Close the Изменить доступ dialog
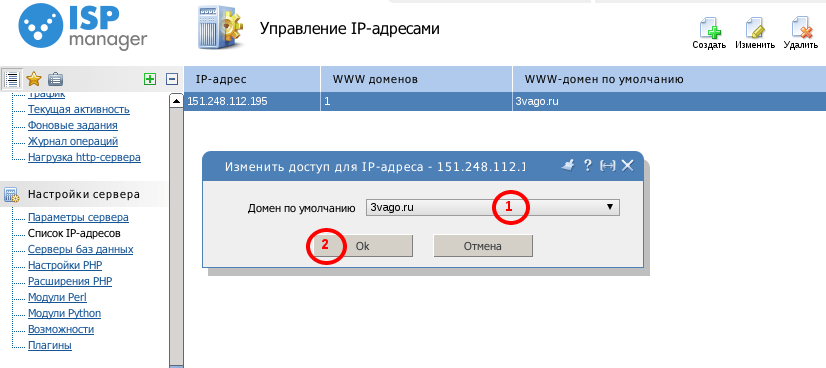 click(627, 165)
